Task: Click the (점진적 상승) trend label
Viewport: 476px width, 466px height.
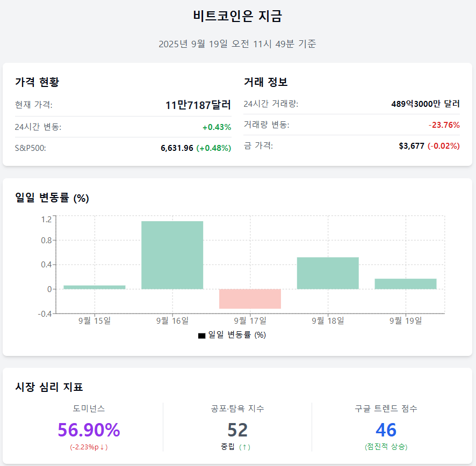Action: tap(386, 447)
